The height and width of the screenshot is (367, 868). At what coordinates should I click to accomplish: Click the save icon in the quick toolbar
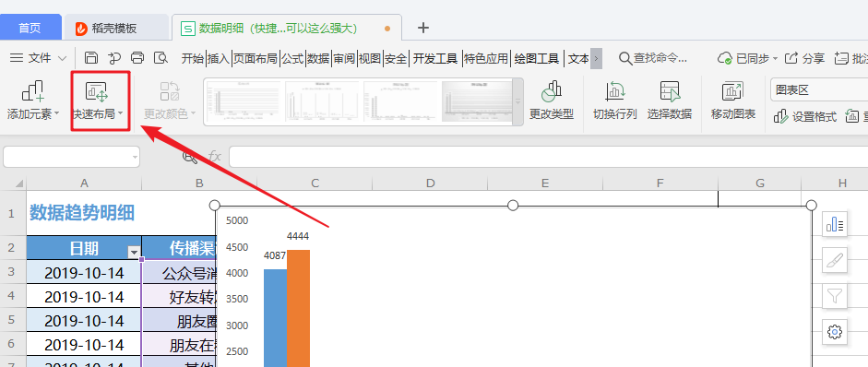[x=91, y=58]
